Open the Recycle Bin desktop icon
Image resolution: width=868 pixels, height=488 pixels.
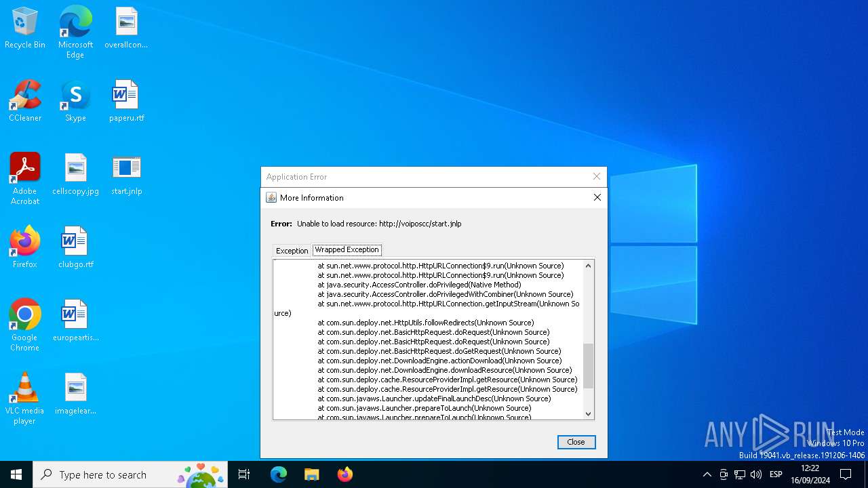tap(25, 28)
